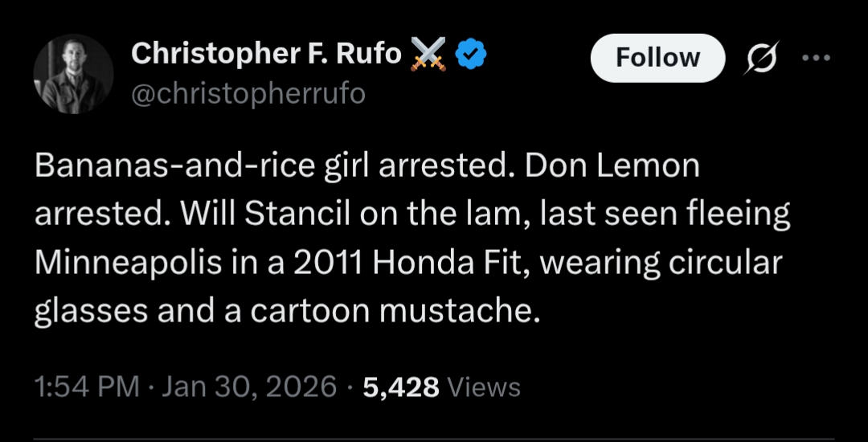Click the blue verified checkmark badge
868x442 pixels.
[470, 55]
